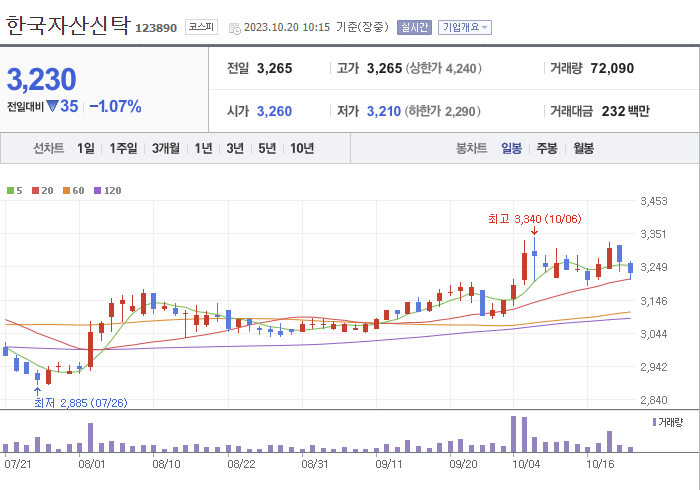Select the 3개월 line chart tab
700x490 pixels.
tap(166, 148)
